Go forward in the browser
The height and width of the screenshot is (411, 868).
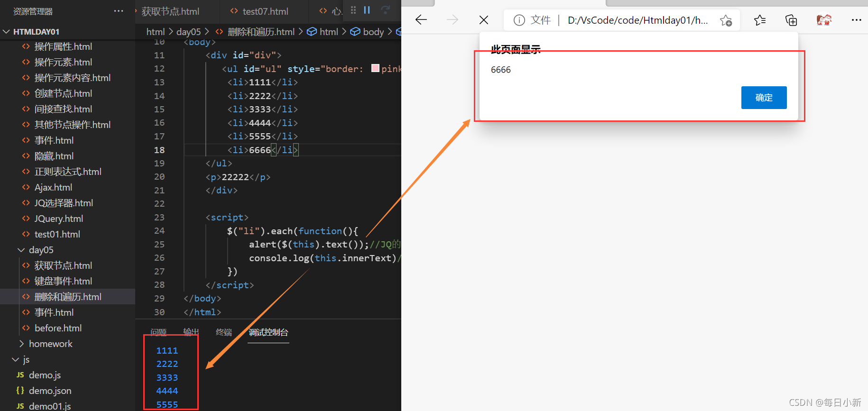pyautogui.click(x=452, y=19)
